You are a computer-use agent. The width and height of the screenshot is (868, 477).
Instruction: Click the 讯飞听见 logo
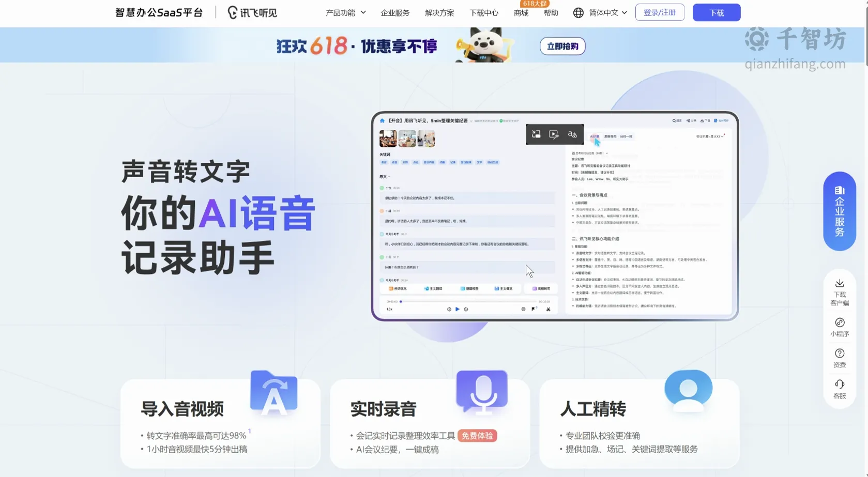pos(252,12)
